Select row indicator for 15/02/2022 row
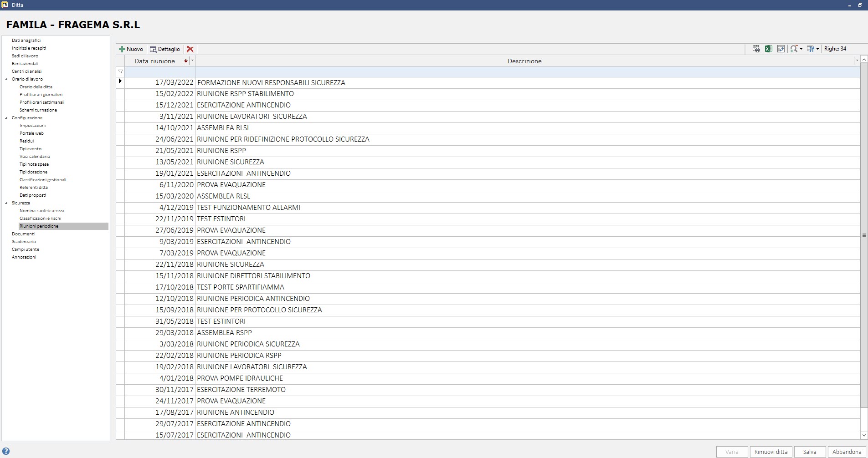This screenshot has width=868, height=458. (120, 94)
